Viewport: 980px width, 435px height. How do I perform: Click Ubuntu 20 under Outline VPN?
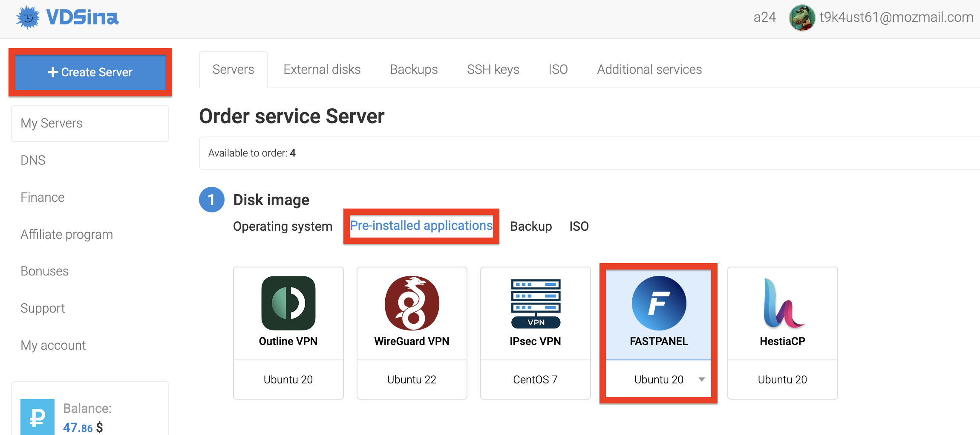pyautogui.click(x=288, y=380)
